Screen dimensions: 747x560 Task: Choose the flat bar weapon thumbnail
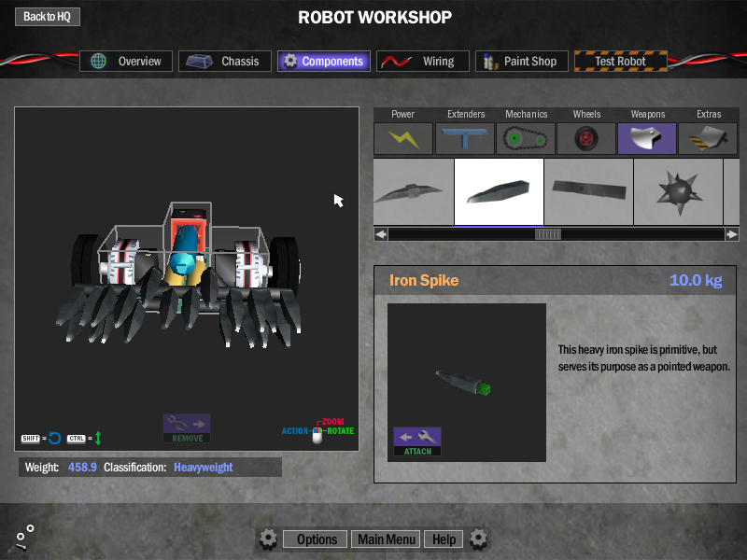pos(589,191)
